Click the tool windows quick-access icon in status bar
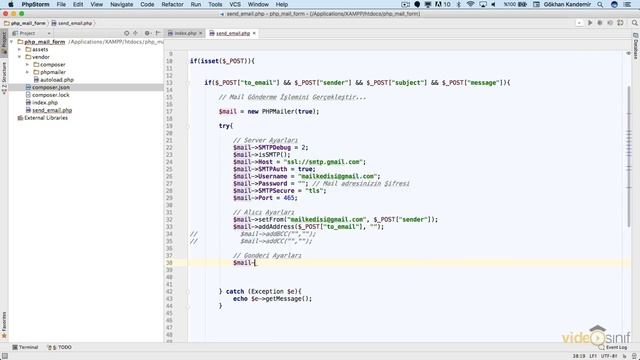This screenshot has width=640, height=360. point(4,356)
